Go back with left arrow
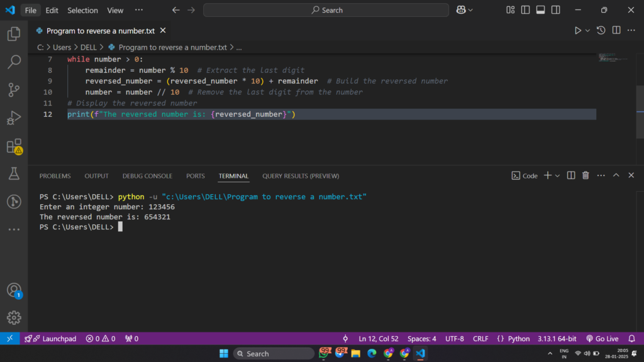This screenshot has height=362, width=644. pos(176,10)
